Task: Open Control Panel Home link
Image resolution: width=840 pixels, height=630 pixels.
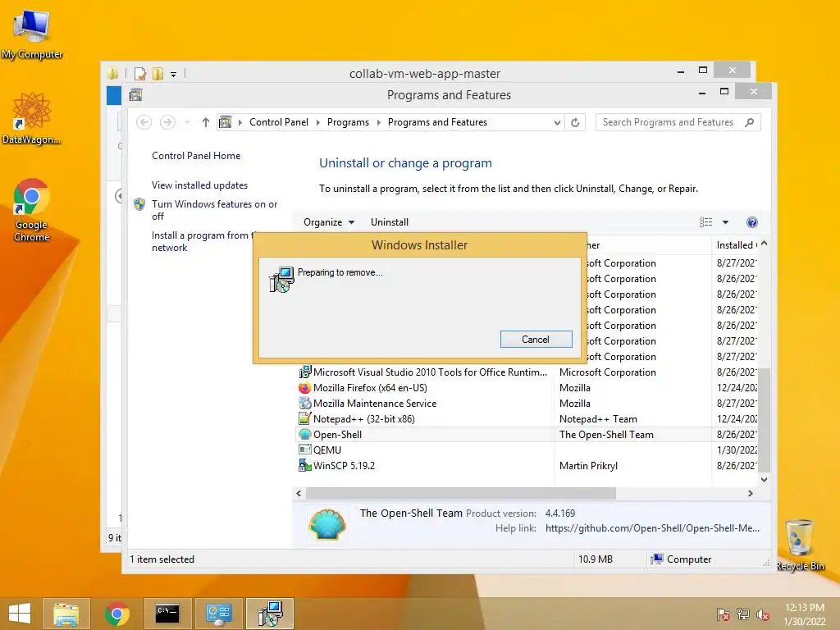Action: (x=196, y=155)
